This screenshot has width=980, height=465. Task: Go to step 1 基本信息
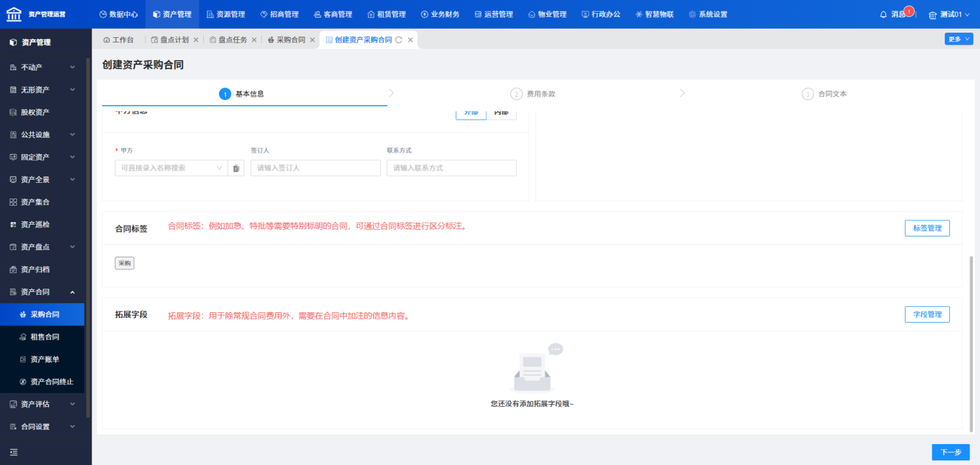pyautogui.click(x=242, y=94)
